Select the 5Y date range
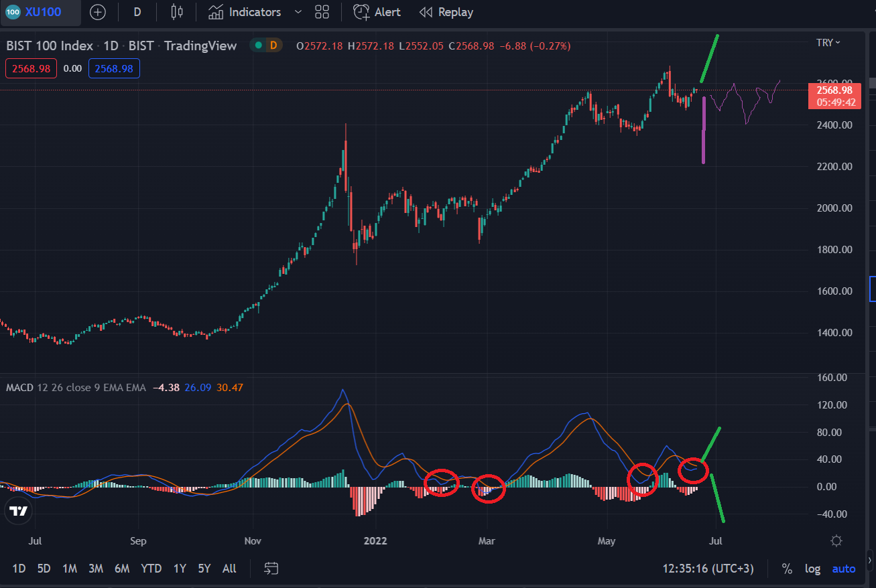The width and height of the screenshot is (876, 588). point(204,569)
